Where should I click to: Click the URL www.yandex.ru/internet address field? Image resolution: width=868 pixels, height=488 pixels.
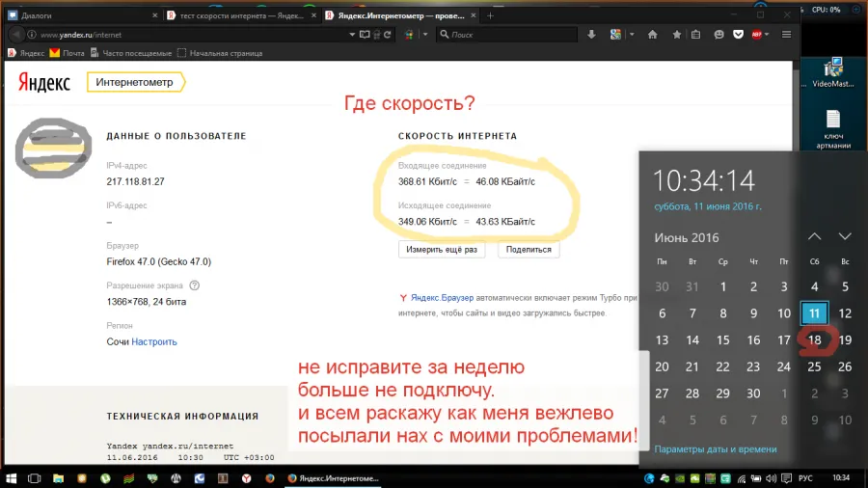pyautogui.click(x=188, y=35)
